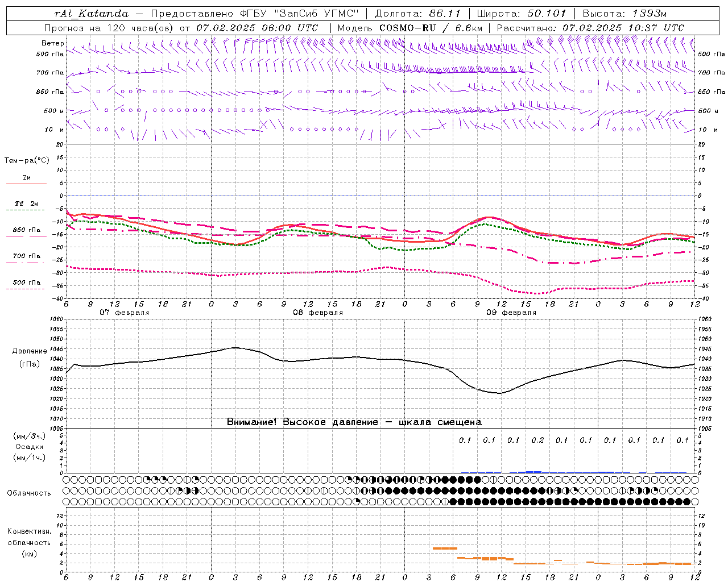Click the Широта: 50.101 value

[x=522, y=13]
